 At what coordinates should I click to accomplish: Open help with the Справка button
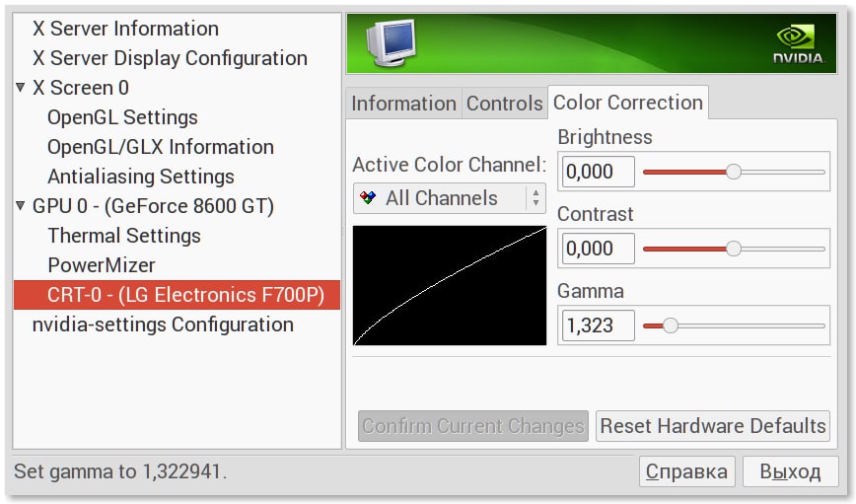coord(686,471)
